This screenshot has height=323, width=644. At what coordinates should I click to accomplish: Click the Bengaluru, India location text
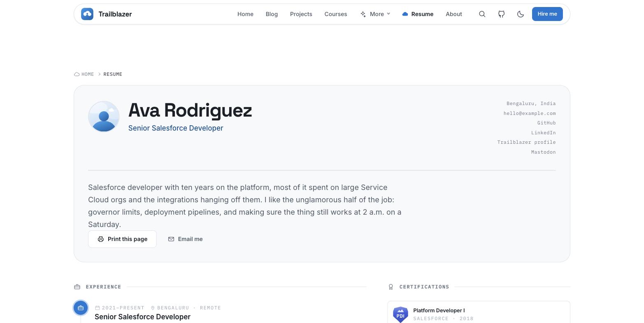(531, 103)
